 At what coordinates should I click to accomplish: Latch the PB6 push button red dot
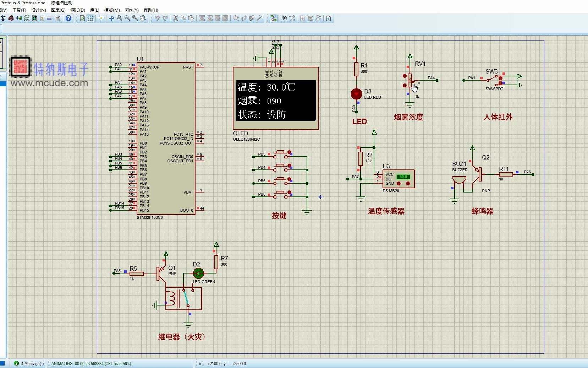pos(290,193)
